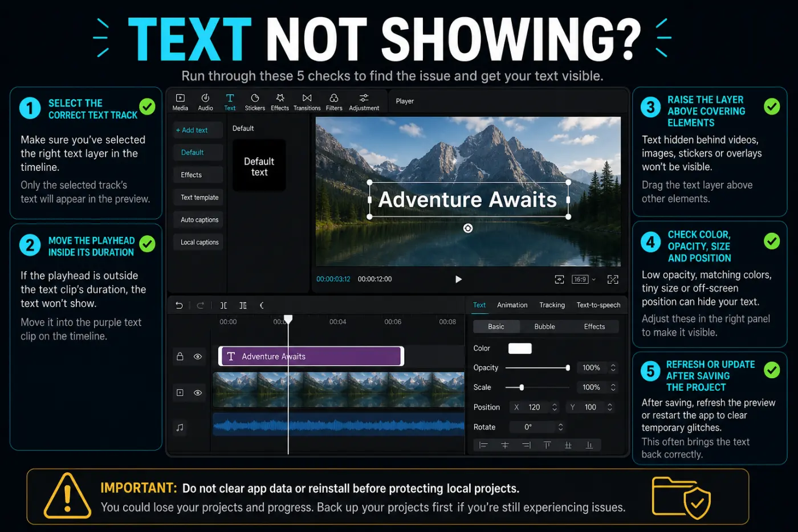Open the Filters panel

click(x=334, y=102)
